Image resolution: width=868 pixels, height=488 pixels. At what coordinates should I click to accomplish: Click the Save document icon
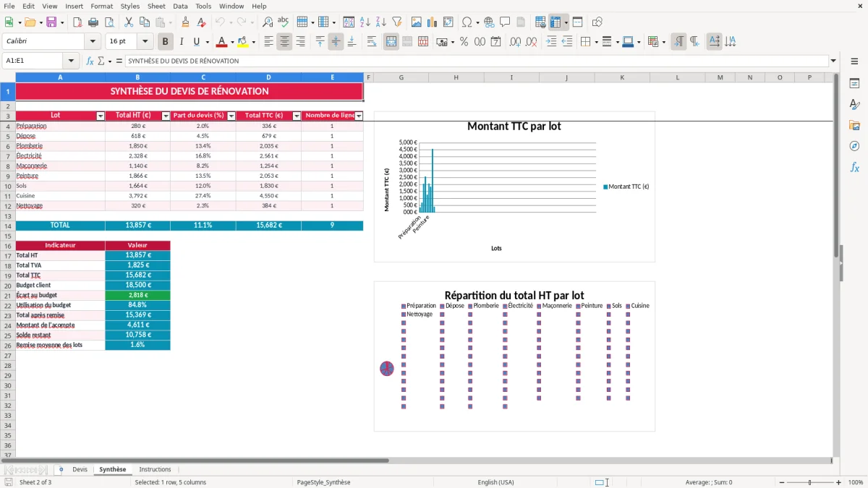click(51, 22)
